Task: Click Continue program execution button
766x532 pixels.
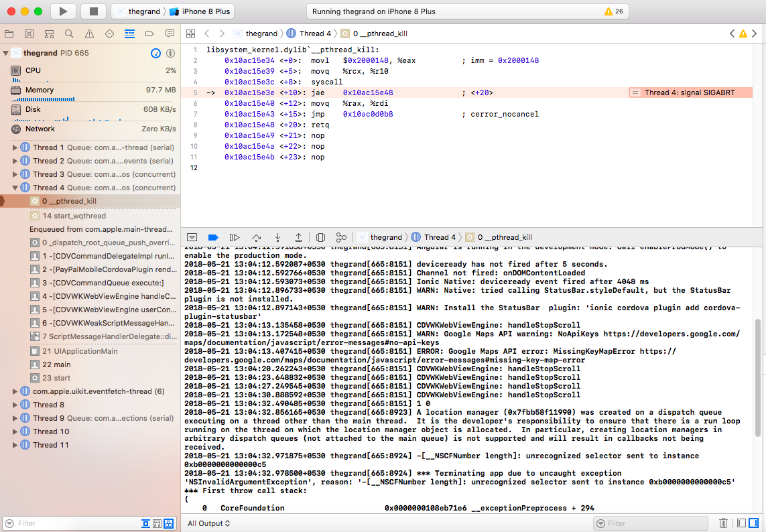Action: click(x=235, y=237)
